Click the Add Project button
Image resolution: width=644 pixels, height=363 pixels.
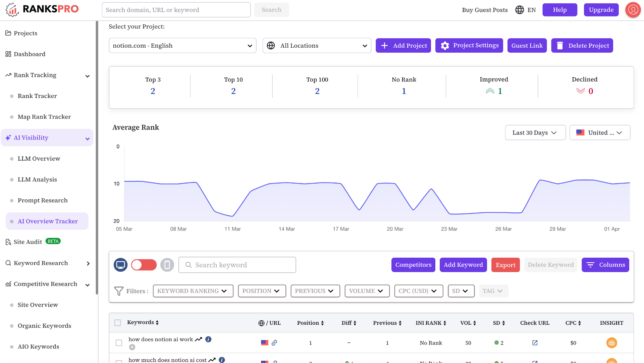tap(403, 45)
